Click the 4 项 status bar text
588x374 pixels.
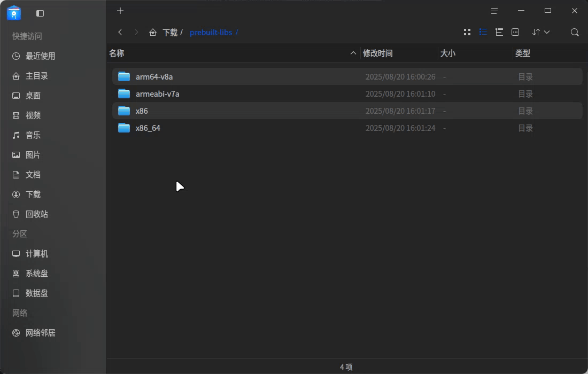click(346, 367)
